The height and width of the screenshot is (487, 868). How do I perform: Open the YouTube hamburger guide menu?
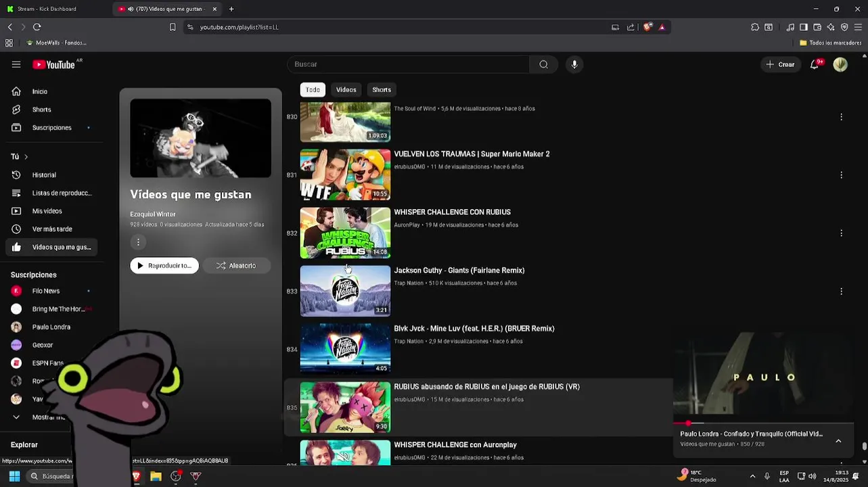coord(16,64)
